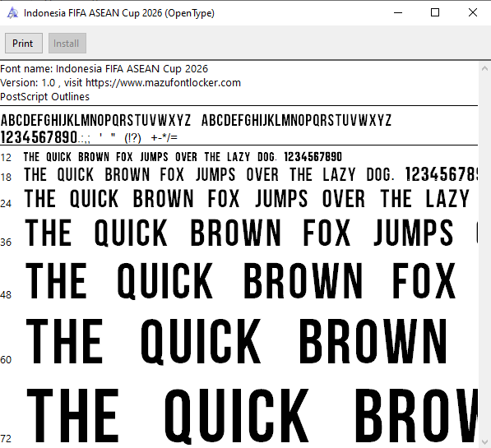Click the size label '18'
The image size is (491, 448).
click(6, 178)
